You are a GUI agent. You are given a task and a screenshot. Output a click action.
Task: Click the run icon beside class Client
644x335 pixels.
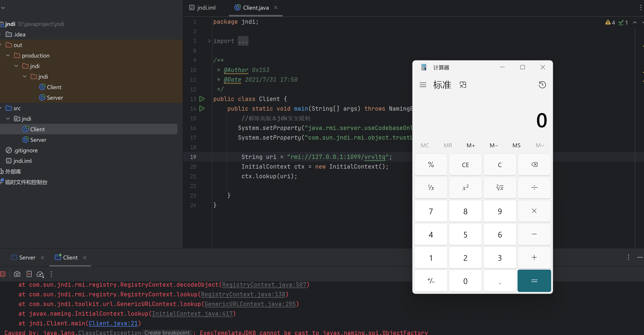click(202, 99)
